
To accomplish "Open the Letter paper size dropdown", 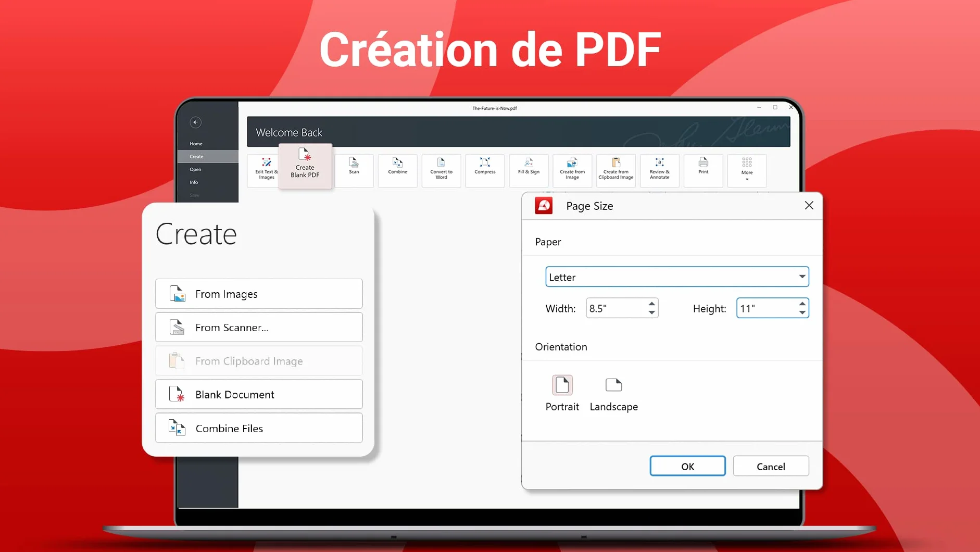I will 677,277.
